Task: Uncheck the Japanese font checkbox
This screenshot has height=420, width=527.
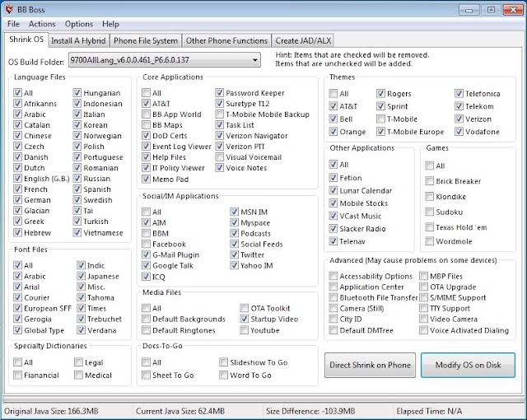Action: pos(81,276)
